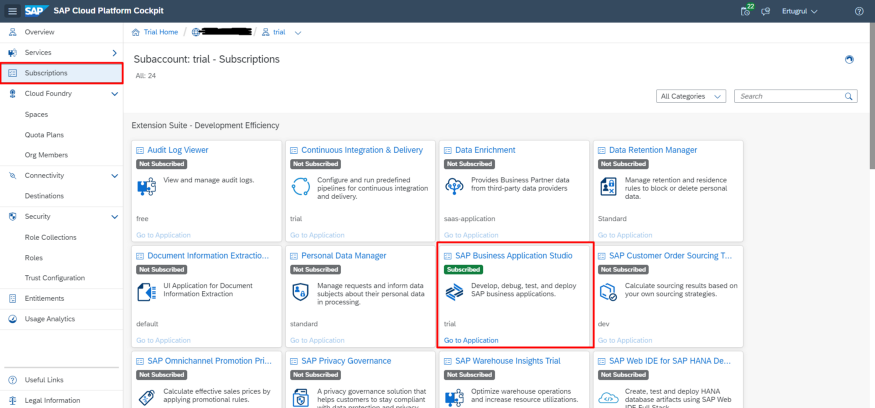875x408 pixels.
Task: Click the Audit Log Viewer puzzle icon
Action: coord(146,186)
